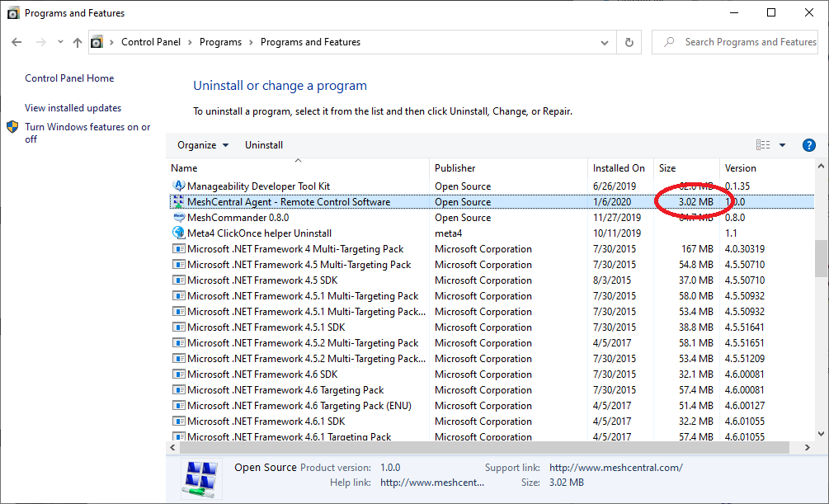The image size is (829, 504).
Task: Expand the arrow after Control Panel breadcrumb
Action: 190,42
